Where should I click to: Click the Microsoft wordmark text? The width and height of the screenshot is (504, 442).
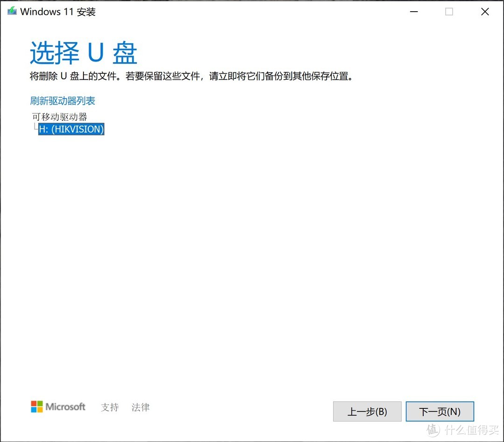(64, 407)
